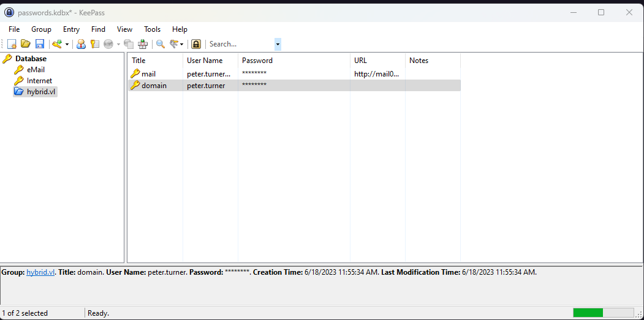Open the Entry menu
The width and height of the screenshot is (644, 320).
pyautogui.click(x=72, y=29)
